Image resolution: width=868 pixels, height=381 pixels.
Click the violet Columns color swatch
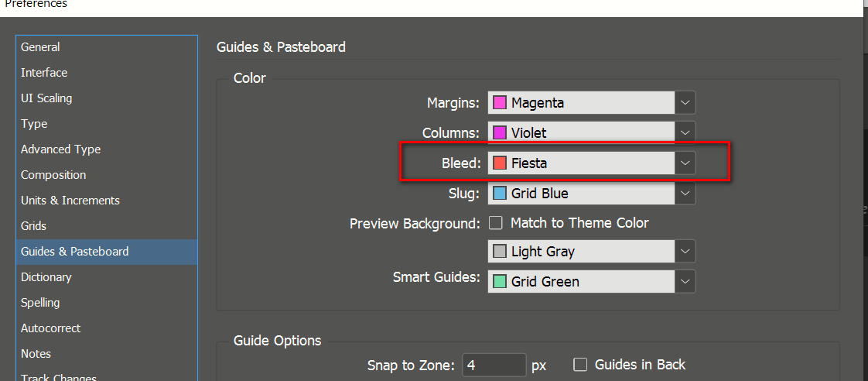(501, 133)
